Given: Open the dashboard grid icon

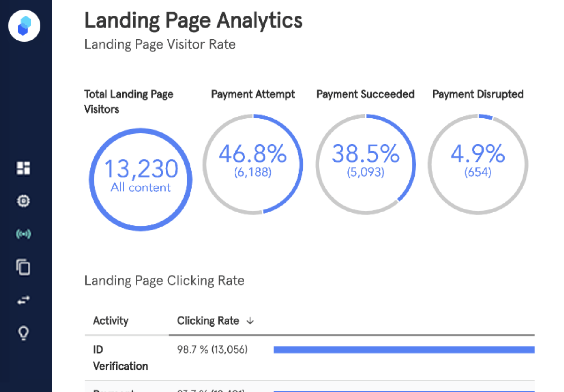Looking at the screenshot, I should coord(23,168).
